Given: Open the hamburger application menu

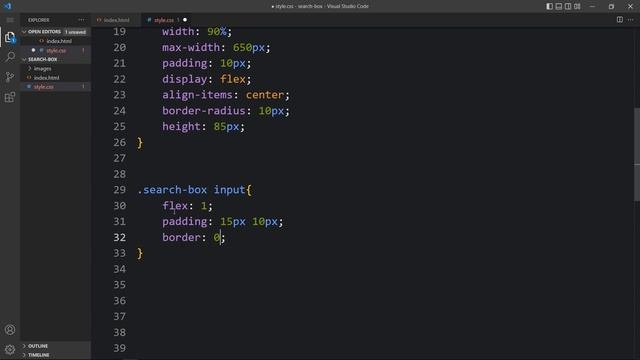Looking at the screenshot, I should click(10, 20).
